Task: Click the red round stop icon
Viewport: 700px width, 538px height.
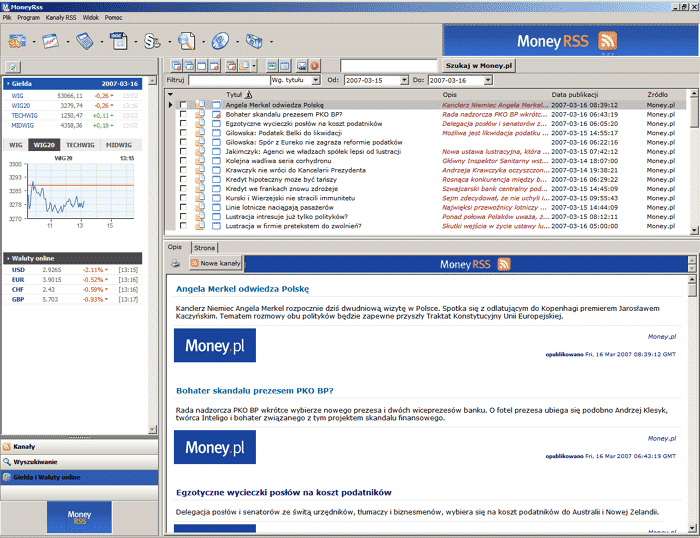Action: 314,66
